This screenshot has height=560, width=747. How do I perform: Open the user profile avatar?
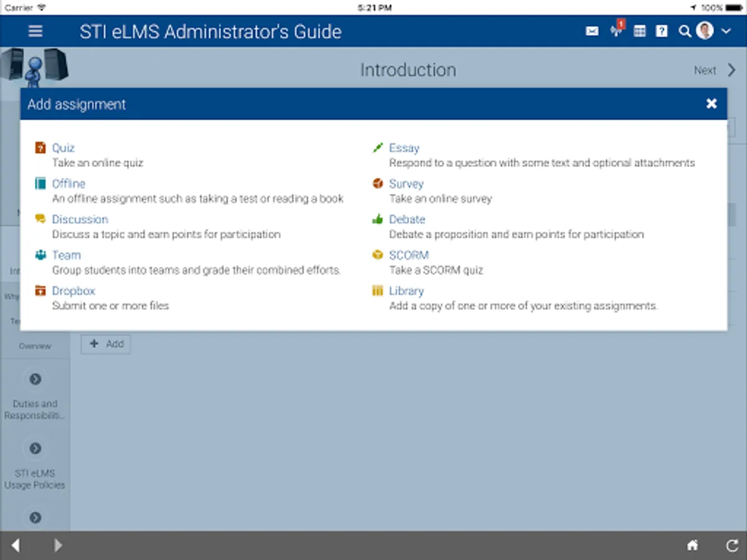[x=705, y=30]
